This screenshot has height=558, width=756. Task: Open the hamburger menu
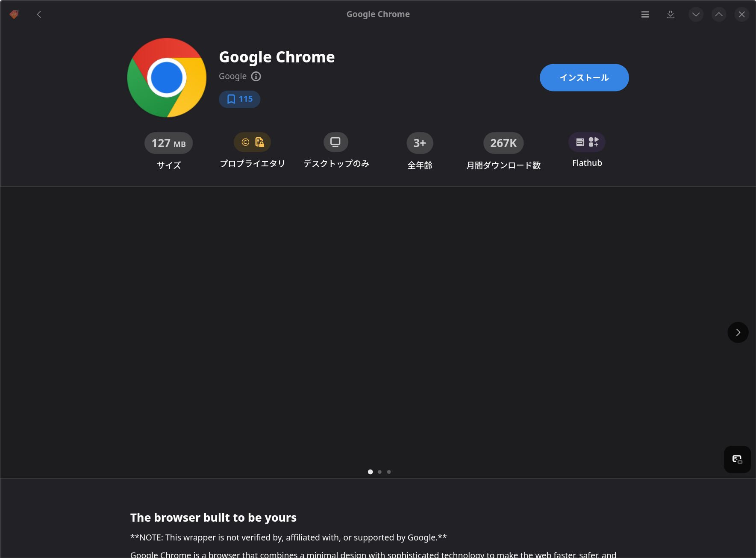(x=645, y=15)
